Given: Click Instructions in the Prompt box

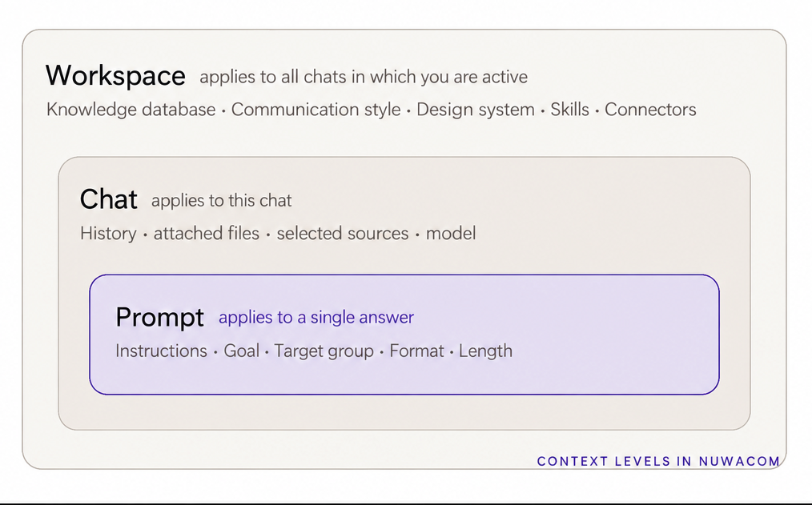Looking at the screenshot, I should (161, 351).
